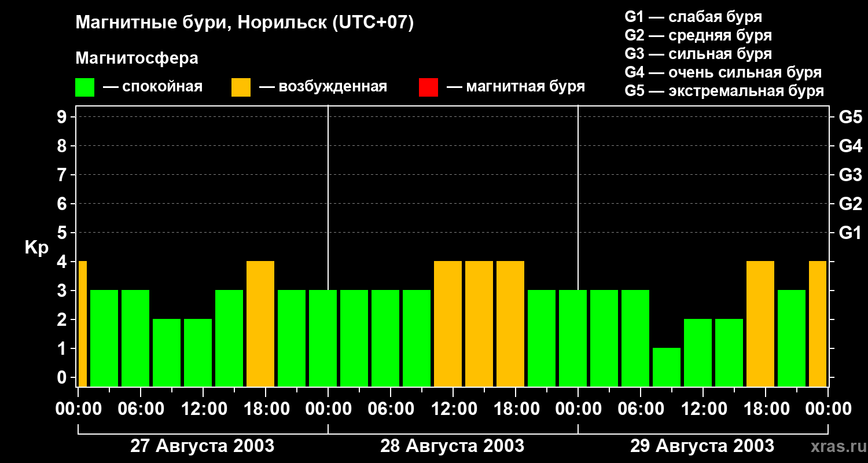Image resolution: width=868 pixels, height=463 pixels.
Task: Click the 'Kp' axis label
Action: coord(36,248)
